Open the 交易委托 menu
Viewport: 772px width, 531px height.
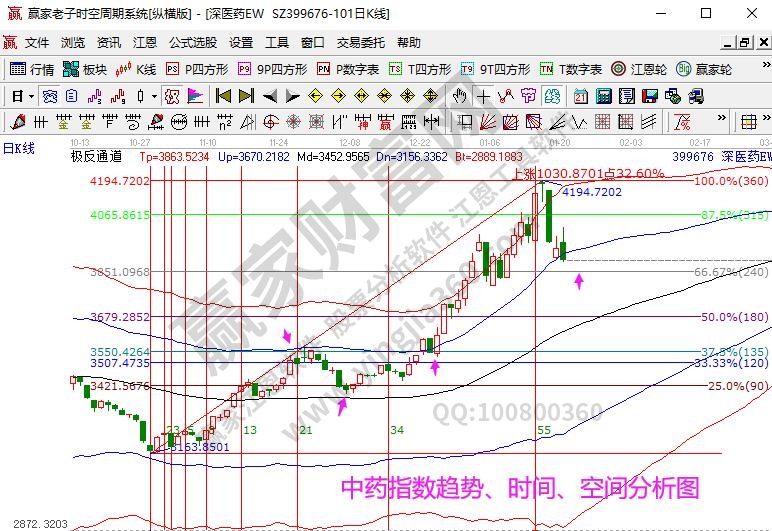pyautogui.click(x=361, y=43)
